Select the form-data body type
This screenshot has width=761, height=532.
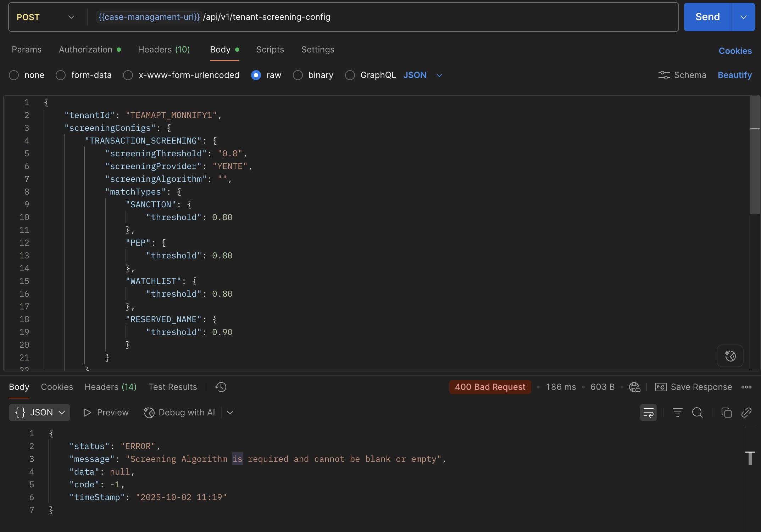61,75
